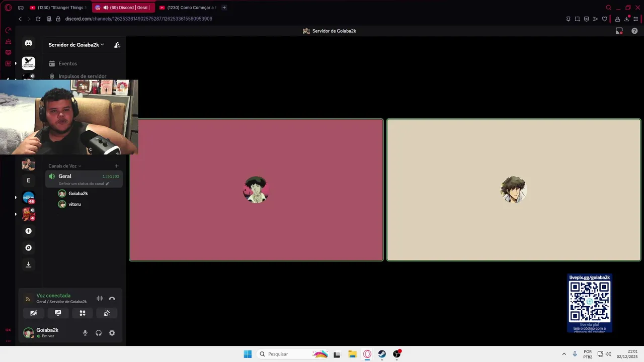Add page to bookmarks heart
The image size is (644, 362).
[x=604, y=19]
